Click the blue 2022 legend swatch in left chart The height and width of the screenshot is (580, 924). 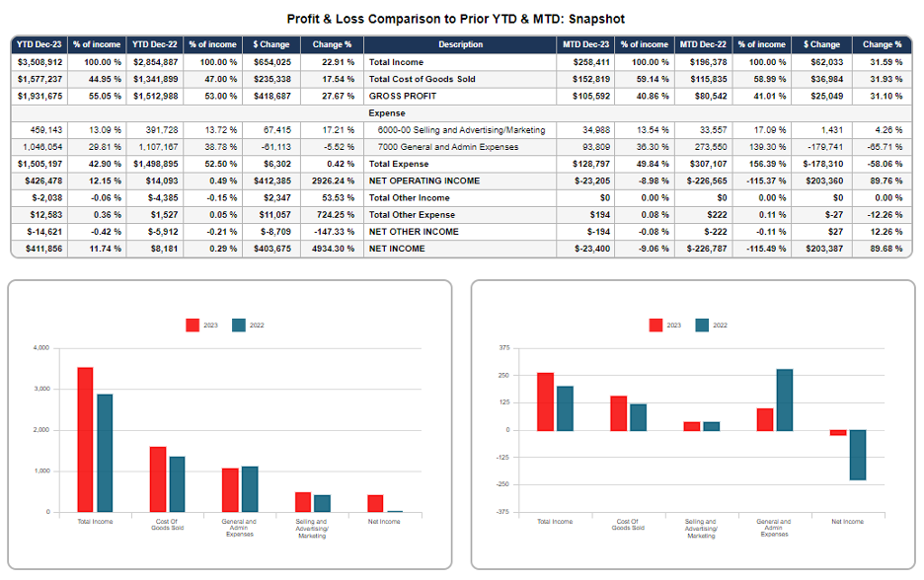tap(239, 326)
